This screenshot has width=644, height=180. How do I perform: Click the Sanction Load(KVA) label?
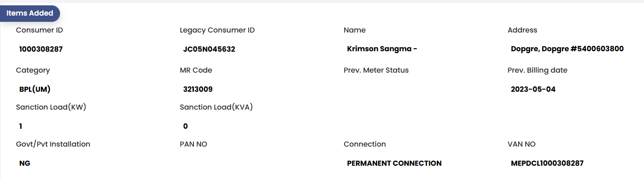216,107
